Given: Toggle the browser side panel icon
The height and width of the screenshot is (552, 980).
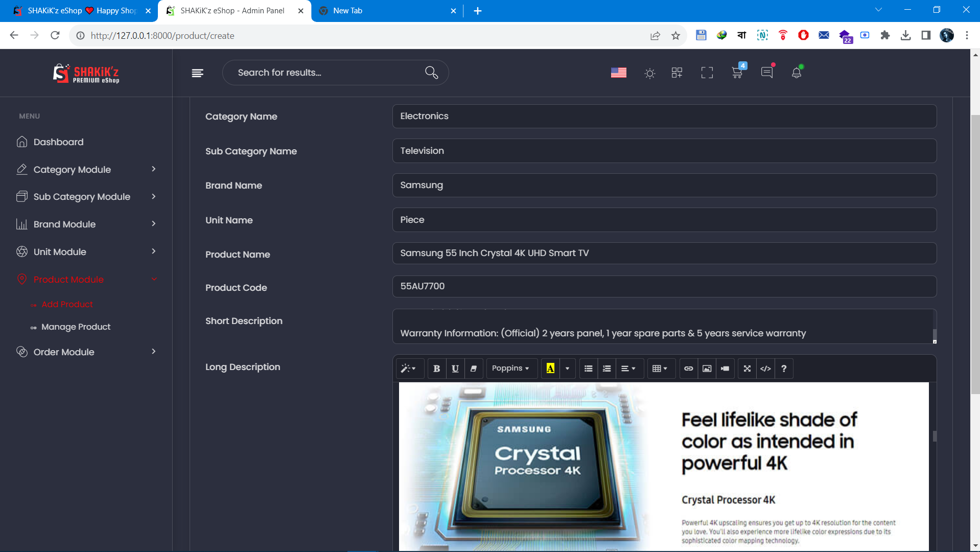Looking at the screenshot, I should [x=926, y=35].
